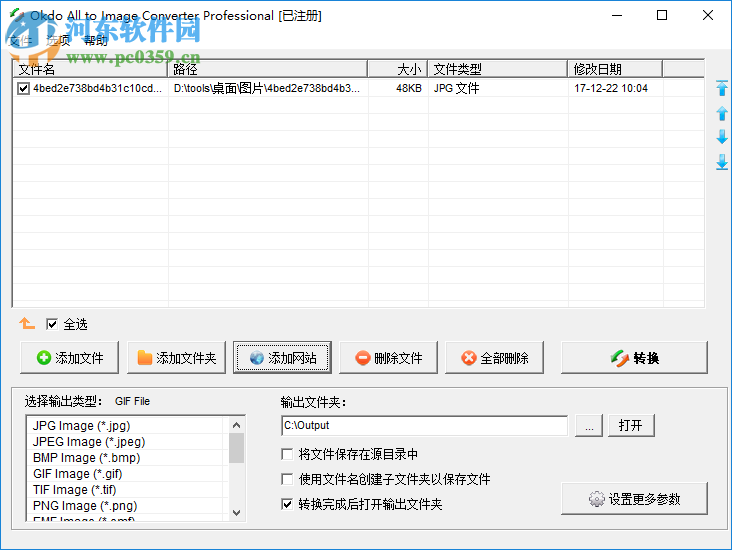Minimize the converter window
The height and width of the screenshot is (550, 732).
pyautogui.click(x=617, y=15)
